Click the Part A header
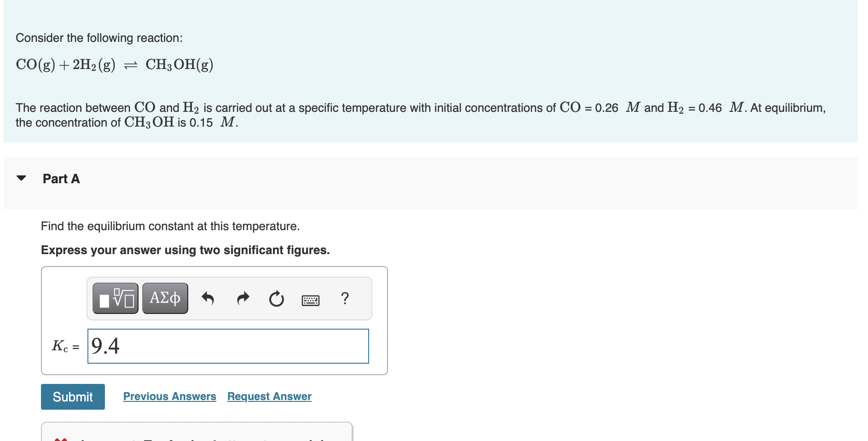The width and height of the screenshot is (868, 441). (x=61, y=179)
